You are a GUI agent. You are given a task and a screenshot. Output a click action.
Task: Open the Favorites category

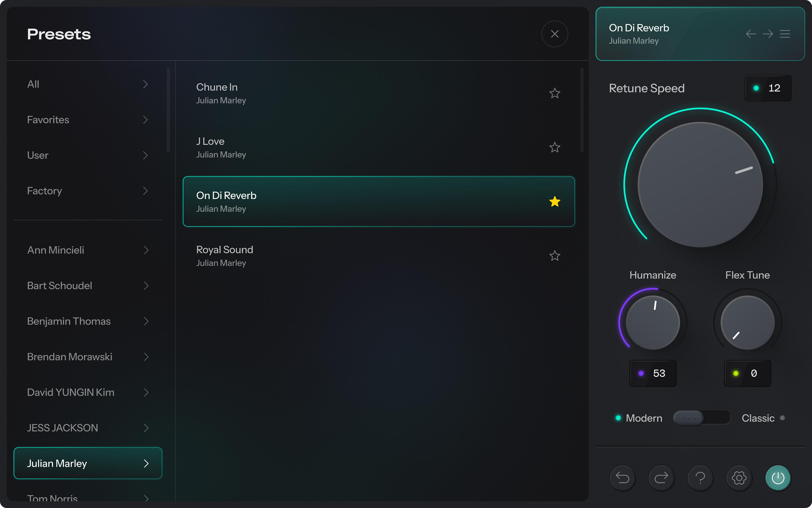(x=88, y=120)
